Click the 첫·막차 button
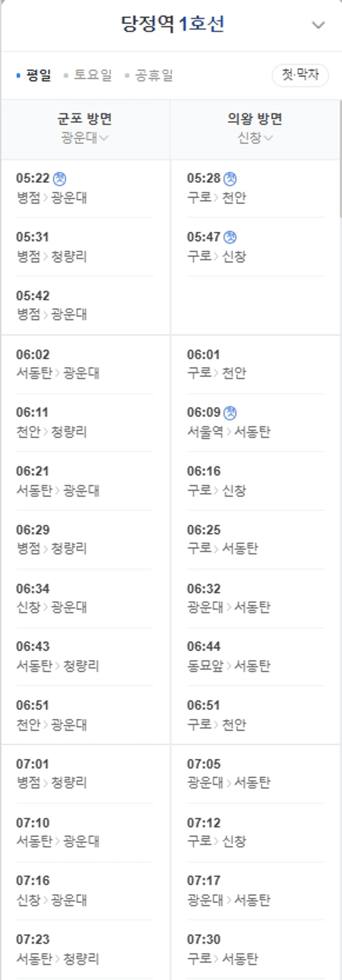Image resolution: width=342 pixels, height=980 pixels. click(300, 75)
